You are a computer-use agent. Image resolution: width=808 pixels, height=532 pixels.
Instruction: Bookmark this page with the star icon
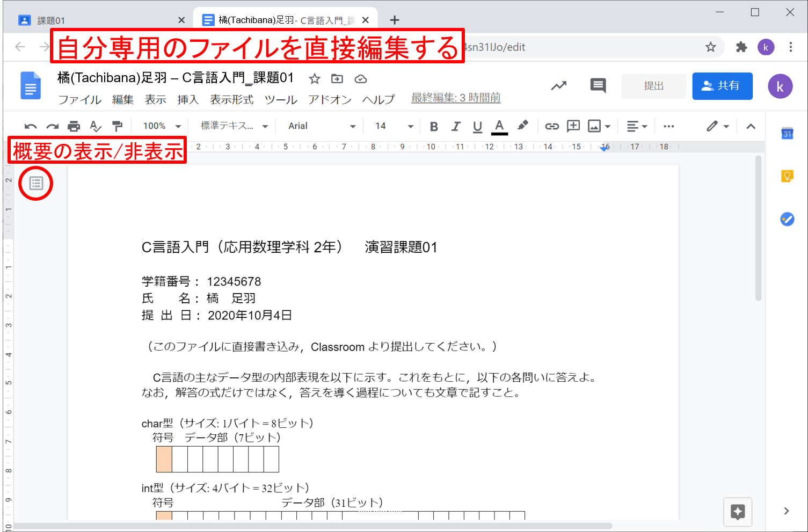711,47
